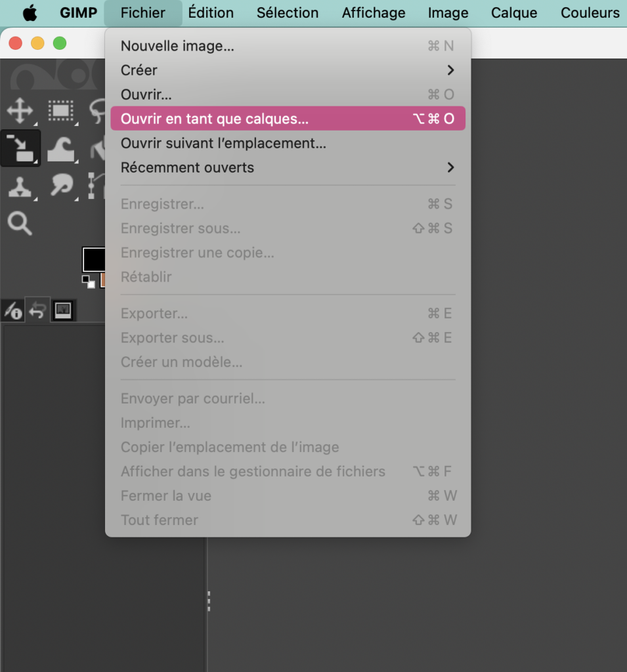Viewport: 627px width, 672px height.
Task: Select the Warp Transform tool
Action: tap(61, 148)
